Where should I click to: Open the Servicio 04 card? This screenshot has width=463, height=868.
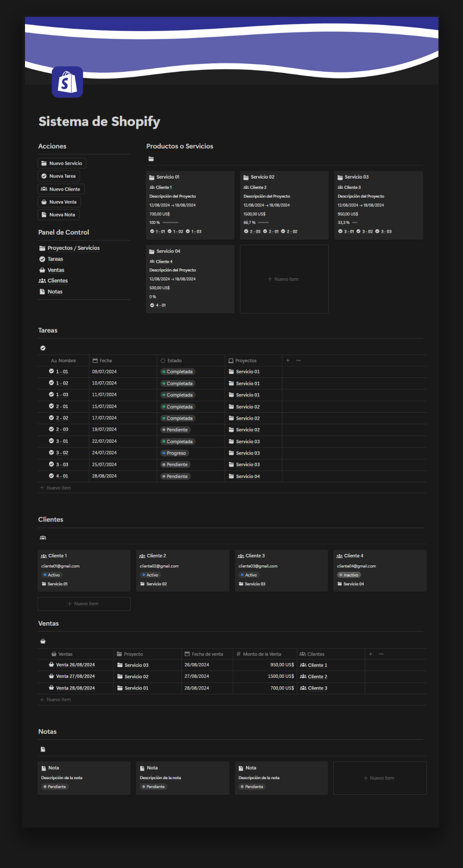click(x=190, y=279)
